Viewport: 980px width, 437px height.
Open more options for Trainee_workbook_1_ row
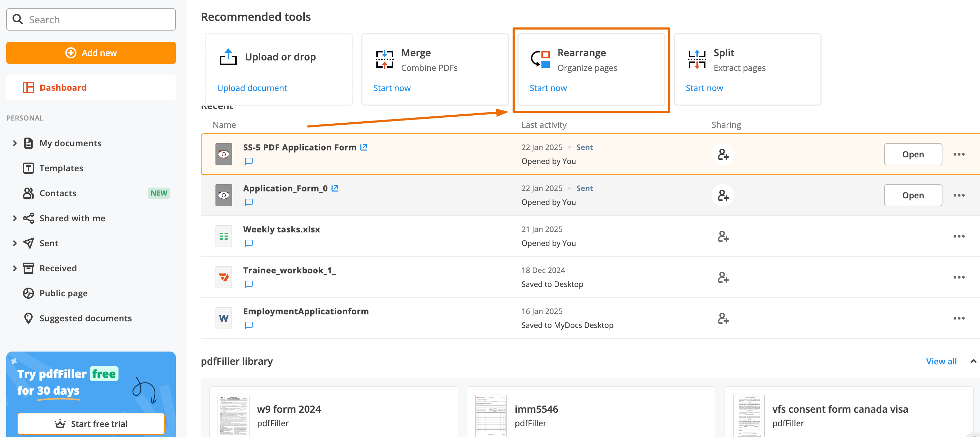coord(958,277)
